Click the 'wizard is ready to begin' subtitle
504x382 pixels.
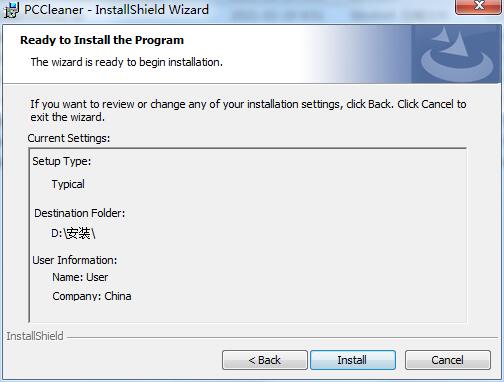[x=127, y=62]
